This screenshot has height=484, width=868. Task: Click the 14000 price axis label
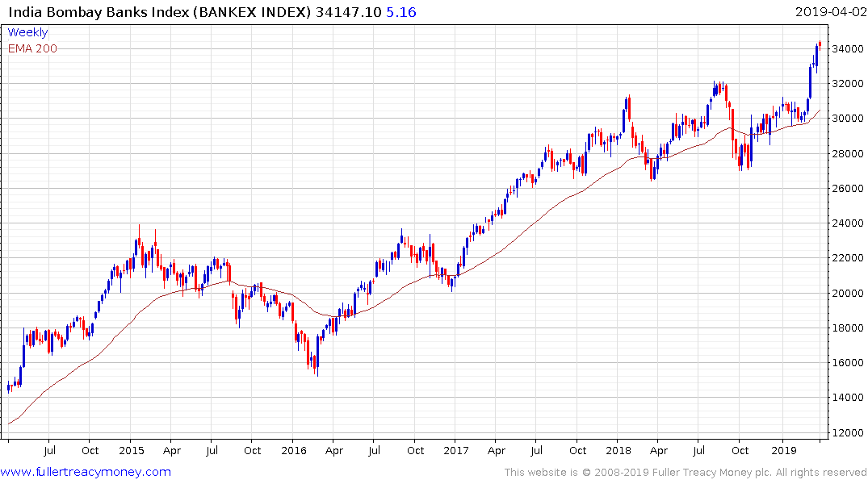click(x=848, y=397)
